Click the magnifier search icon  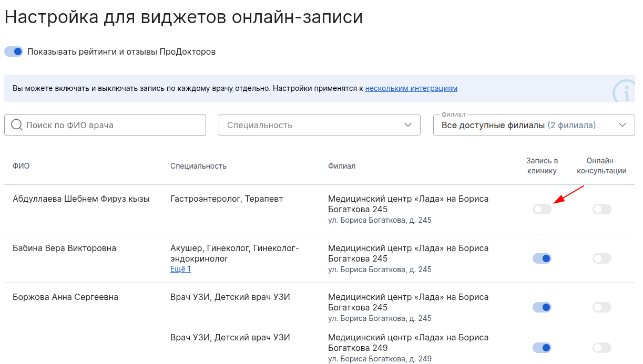point(16,125)
